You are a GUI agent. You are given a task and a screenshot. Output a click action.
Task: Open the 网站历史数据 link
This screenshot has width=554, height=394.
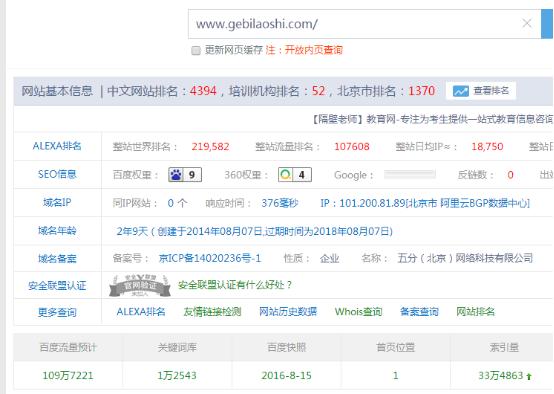288,312
